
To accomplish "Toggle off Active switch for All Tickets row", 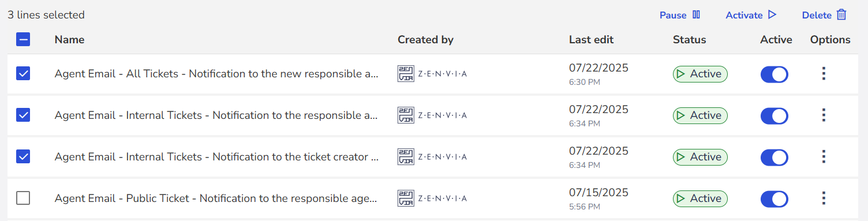I will [775, 74].
